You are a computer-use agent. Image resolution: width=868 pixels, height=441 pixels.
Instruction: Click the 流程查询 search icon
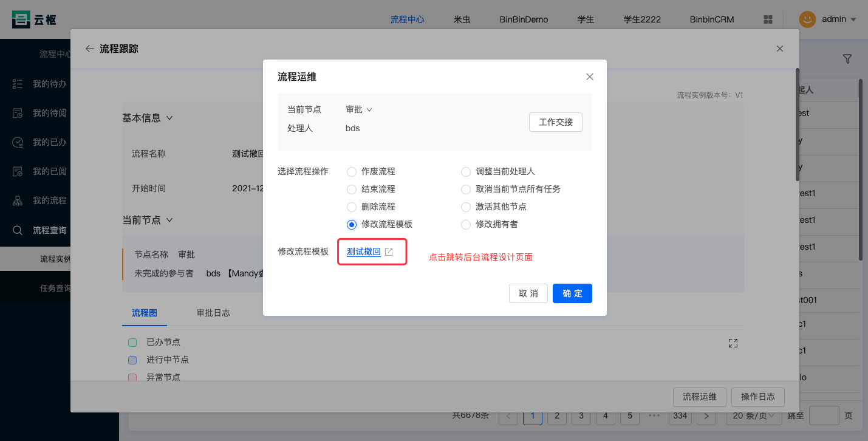(18, 230)
